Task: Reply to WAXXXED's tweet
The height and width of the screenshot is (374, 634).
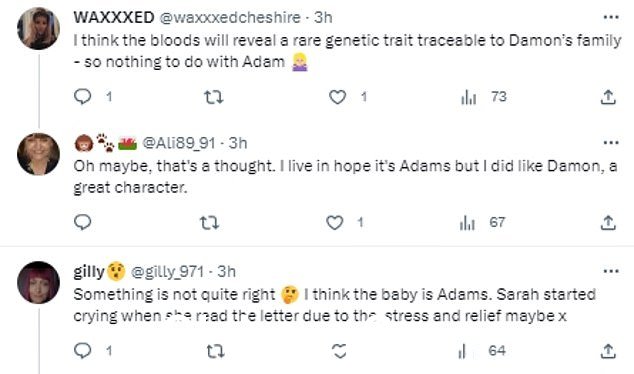Action: point(83,97)
